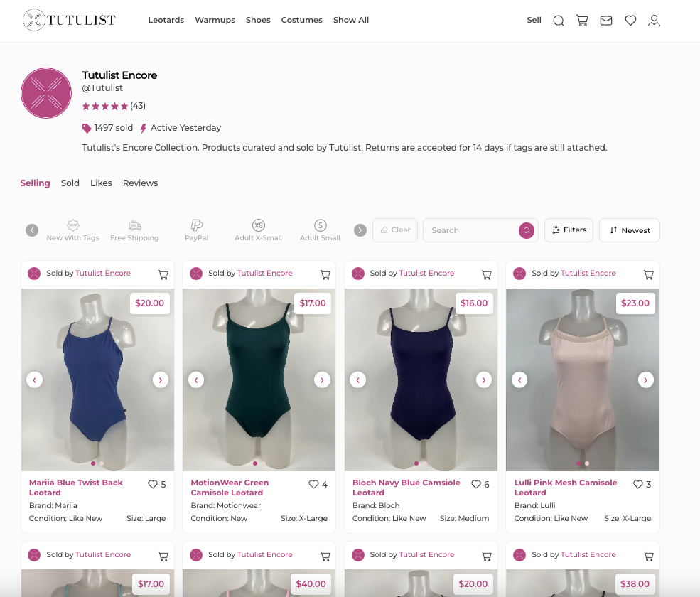Show previous photo of MotionWear Green leotard
Image resolution: width=700 pixels, height=597 pixels.
196,380
